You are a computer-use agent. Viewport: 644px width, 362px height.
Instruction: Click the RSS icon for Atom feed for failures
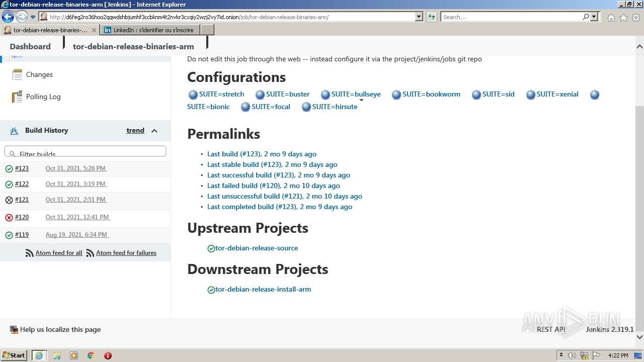pos(90,253)
